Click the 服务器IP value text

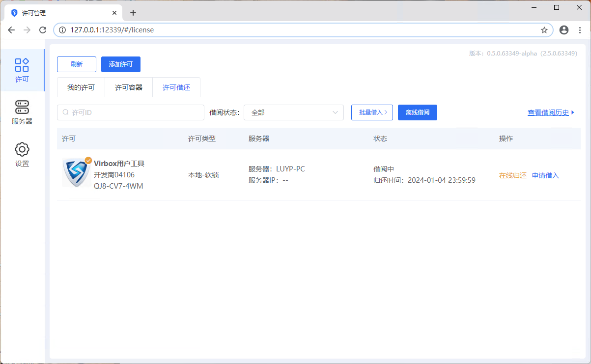click(x=285, y=180)
